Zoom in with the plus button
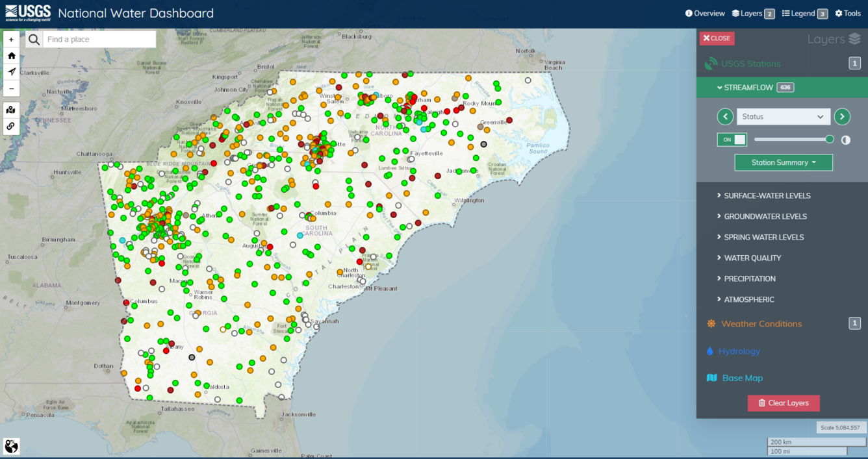The image size is (868, 459). pos(11,40)
